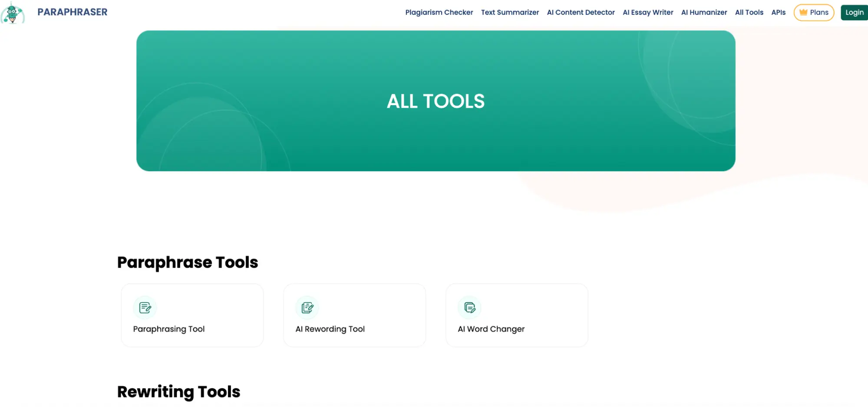This screenshot has height=407, width=868.
Task: Open the AI Word Changer label link
Action: (x=491, y=329)
